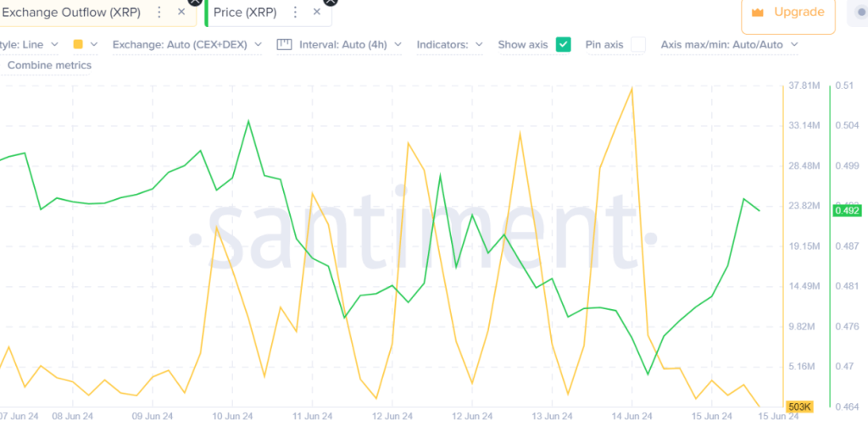Uncheck the Show axis checkbox
868x431 pixels.
point(564,44)
